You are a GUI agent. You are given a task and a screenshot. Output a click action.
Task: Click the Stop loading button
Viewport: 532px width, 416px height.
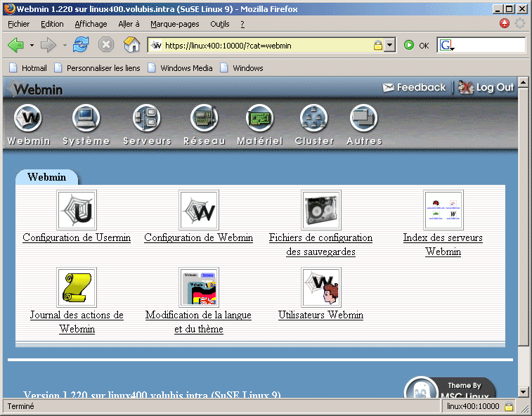(106, 44)
